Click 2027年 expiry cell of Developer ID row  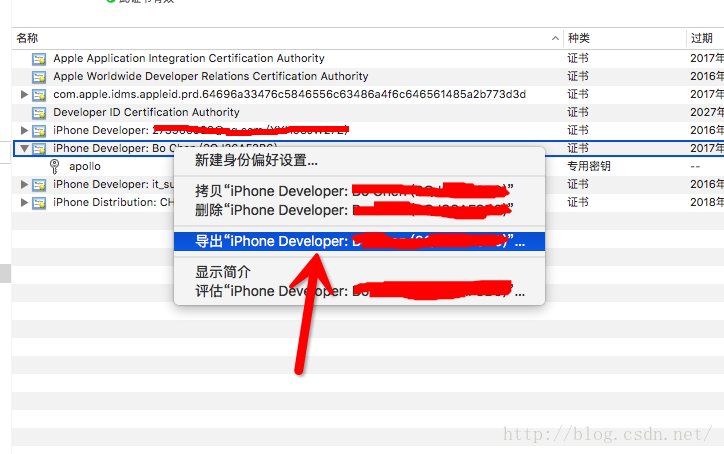tap(707, 113)
